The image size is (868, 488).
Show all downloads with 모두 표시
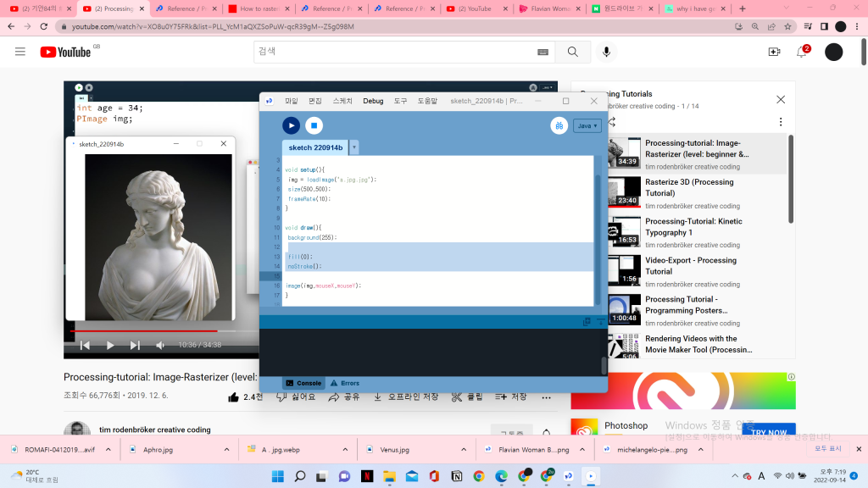827,449
